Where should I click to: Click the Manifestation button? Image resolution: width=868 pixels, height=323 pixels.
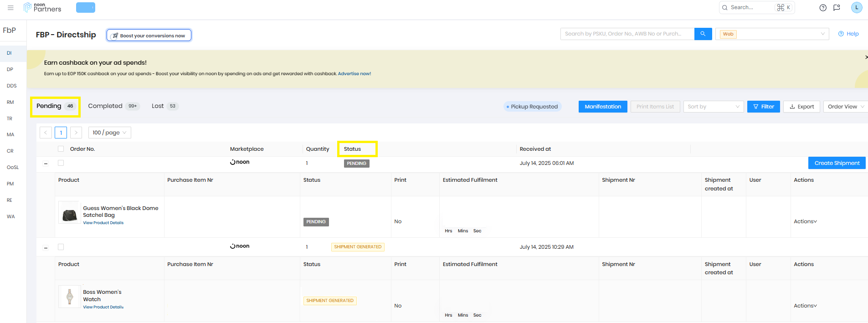603,107
